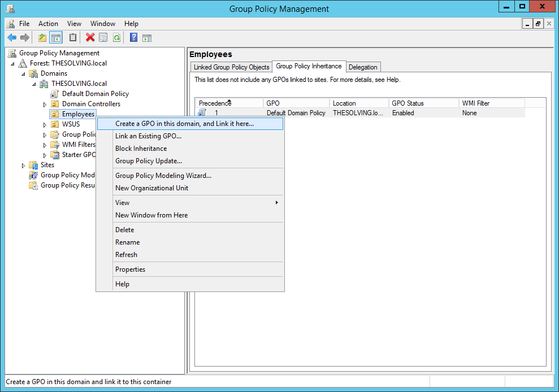Click the Forward navigation arrow
Viewport: 559px width, 392px height.
[25, 37]
